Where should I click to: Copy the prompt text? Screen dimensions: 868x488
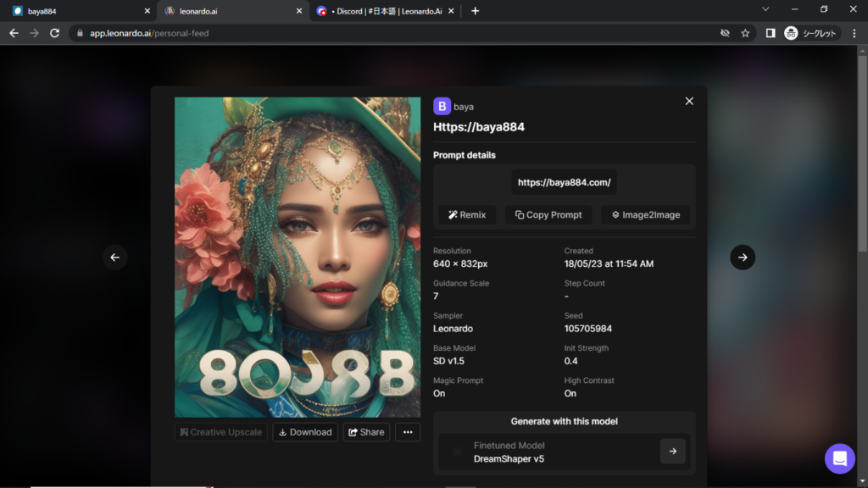(548, 215)
